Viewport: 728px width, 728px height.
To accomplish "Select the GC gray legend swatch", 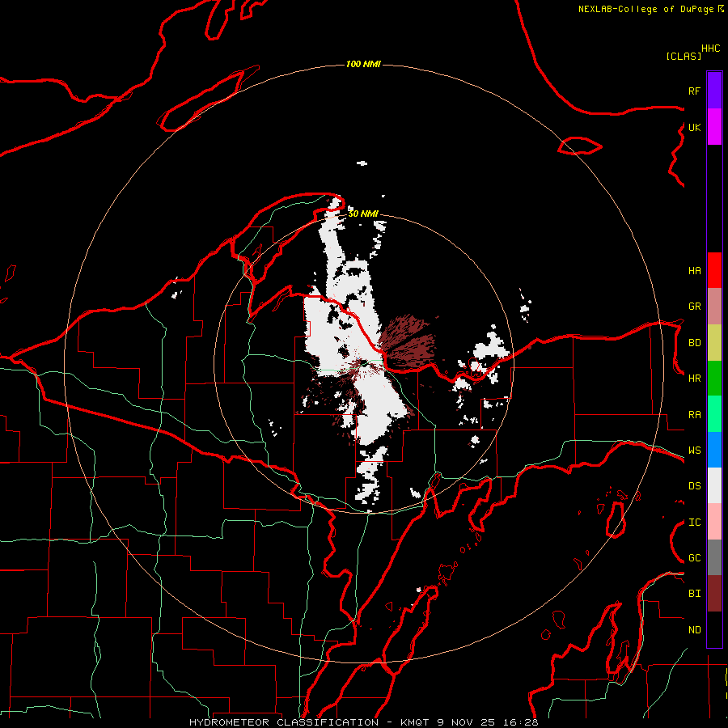I will pos(714,557).
